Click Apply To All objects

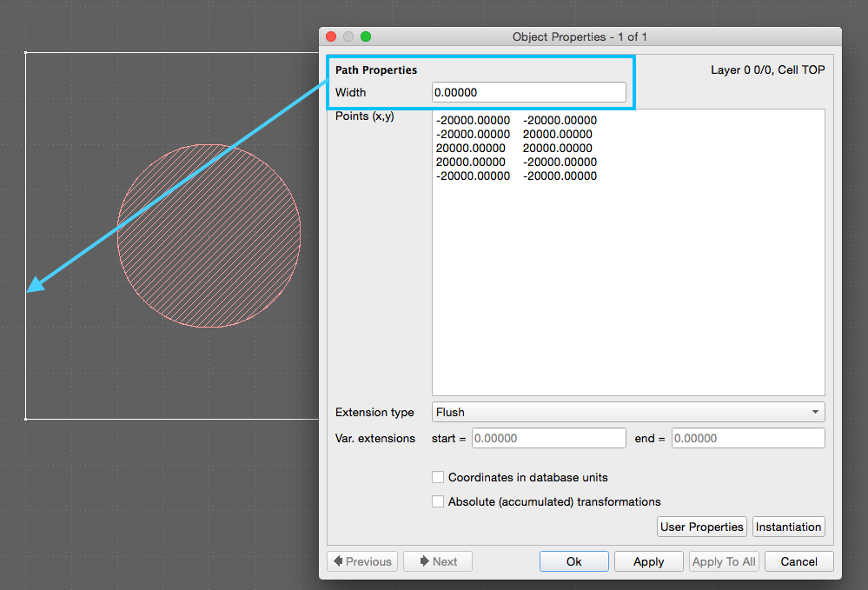click(x=724, y=560)
